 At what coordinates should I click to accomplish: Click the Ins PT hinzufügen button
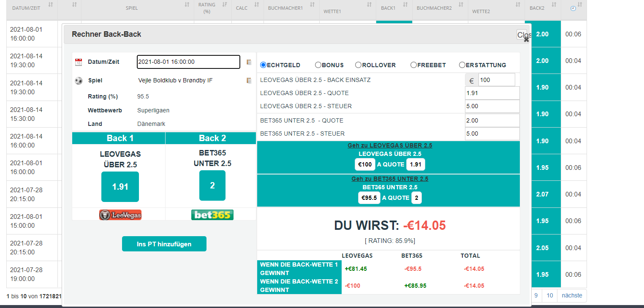coord(164,244)
